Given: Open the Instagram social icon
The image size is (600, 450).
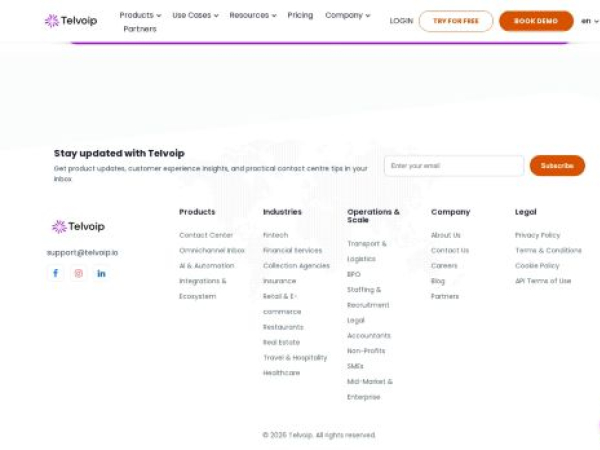Looking at the screenshot, I should tap(78, 273).
